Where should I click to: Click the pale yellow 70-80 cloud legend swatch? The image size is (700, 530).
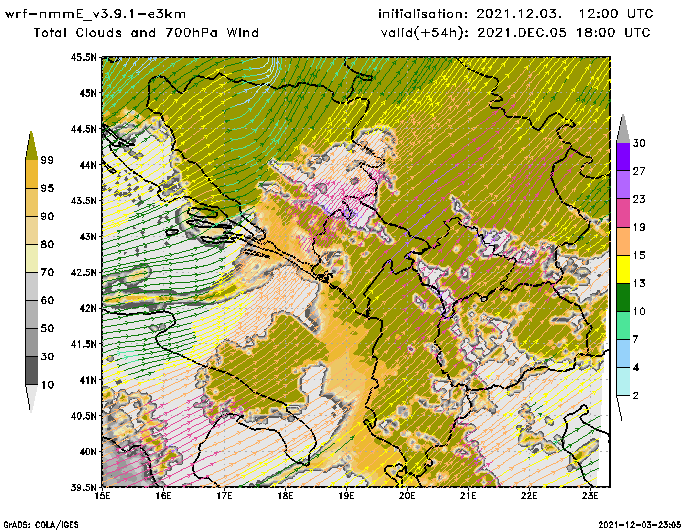[32, 259]
